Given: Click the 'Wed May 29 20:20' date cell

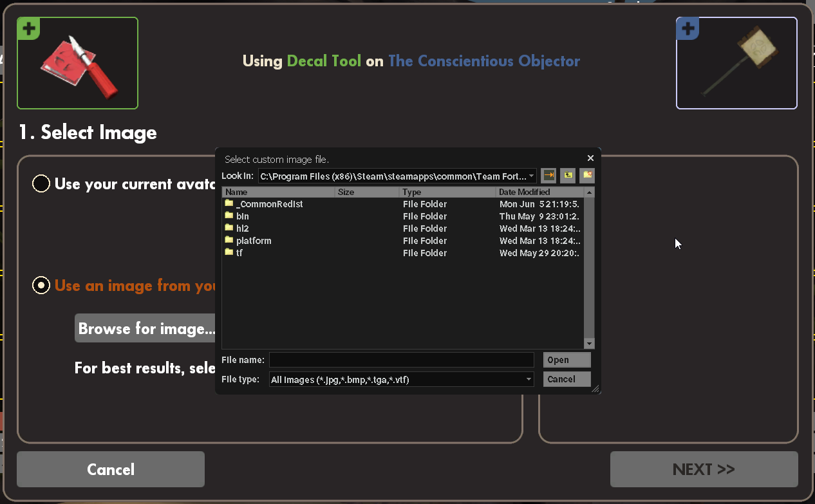Looking at the screenshot, I should pyautogui.click(x=539, y=253).
